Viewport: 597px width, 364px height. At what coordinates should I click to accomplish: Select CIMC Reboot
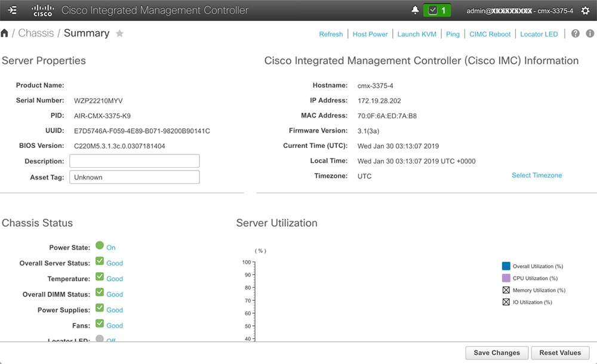point(490,34)
